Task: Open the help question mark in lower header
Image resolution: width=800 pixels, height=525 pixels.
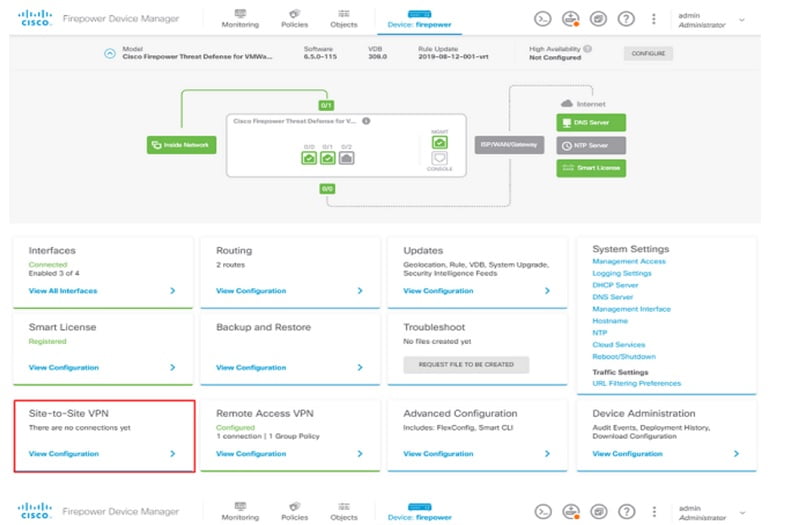Action: click(627, 511)
